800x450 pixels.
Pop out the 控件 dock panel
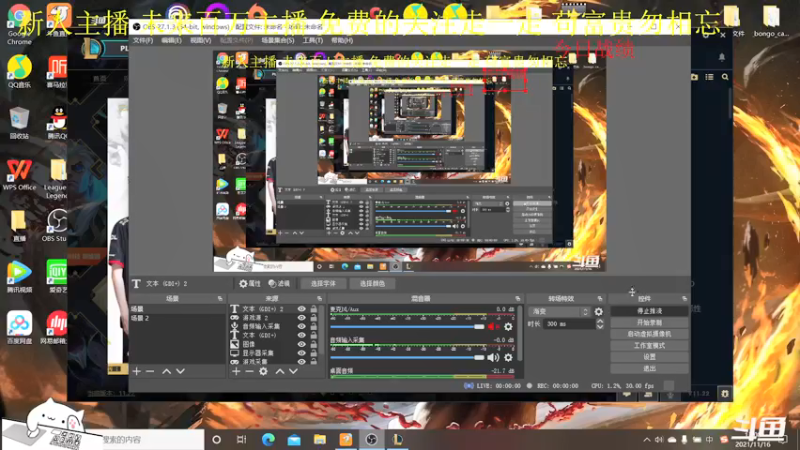tap(684, 298)
